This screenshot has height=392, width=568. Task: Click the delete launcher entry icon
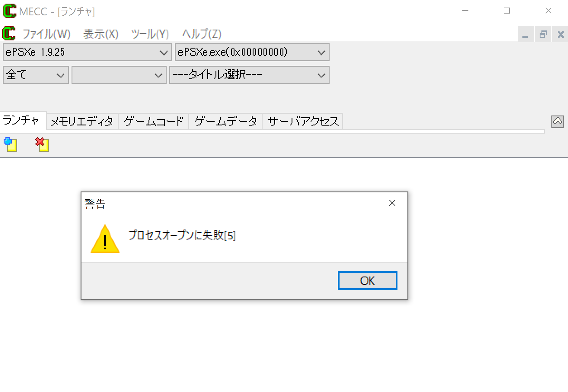(42, 144)
